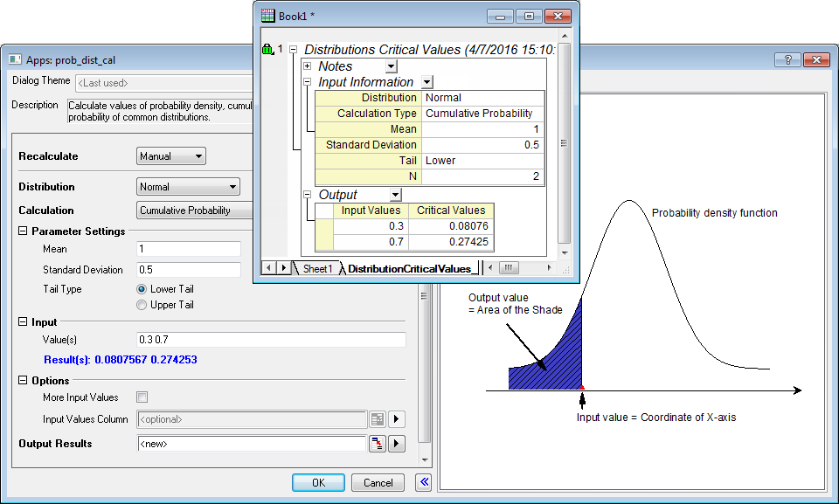Switch to the Sheet1 tab
The height and width of the screenshot is (504, 839).
click(317, 268)
